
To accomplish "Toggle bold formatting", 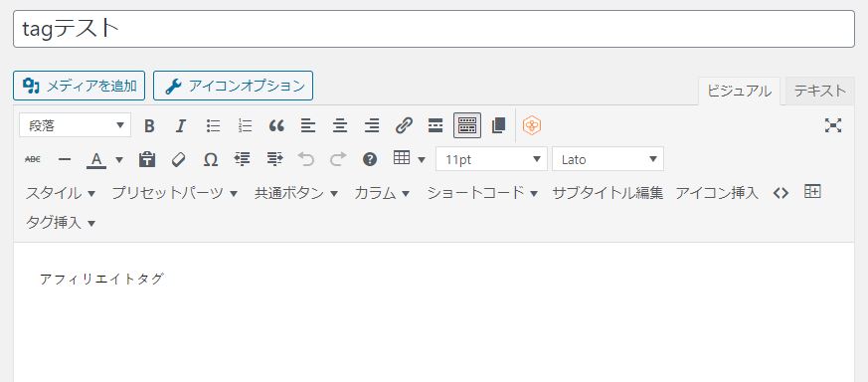I will (x=149, y=125).
